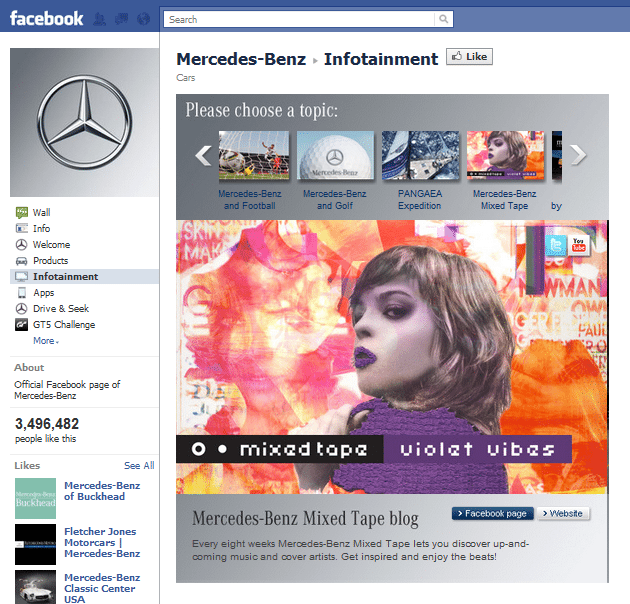Click the 3,496,482 likes count
Viewport: 630px width, 604px height.
pyautogui.click(x=47, y=424)
